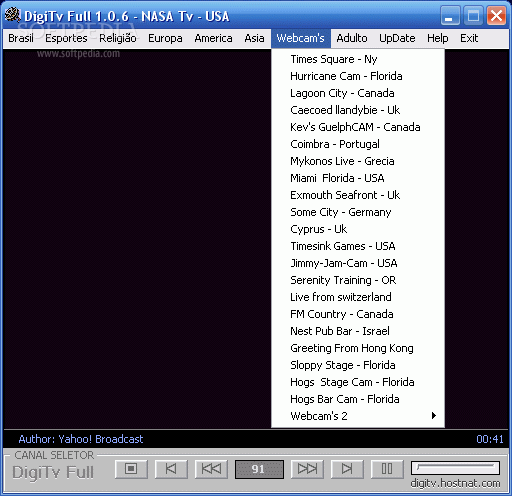
Task: Open the Help menu
Action: pos(438,38)
